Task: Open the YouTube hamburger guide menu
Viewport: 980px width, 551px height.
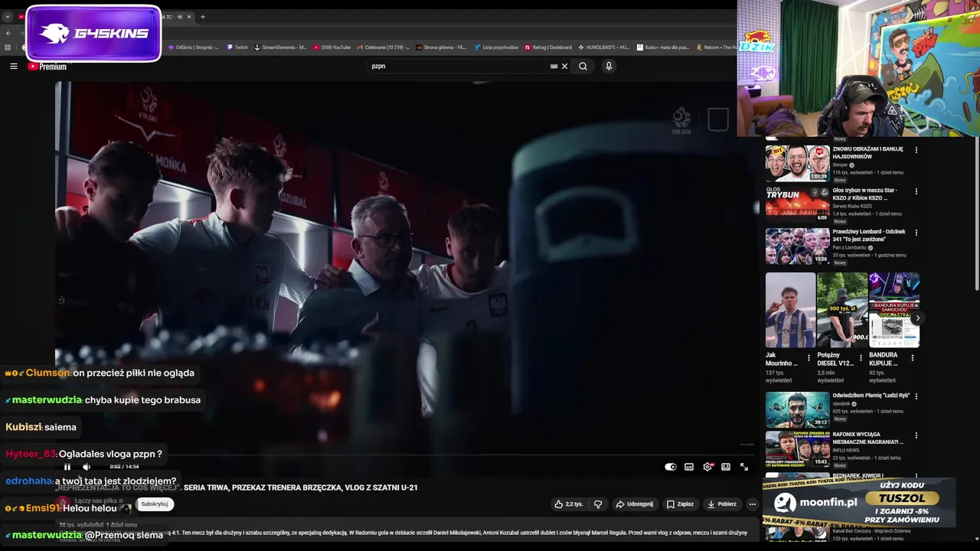Action: [x=13, y=67]
